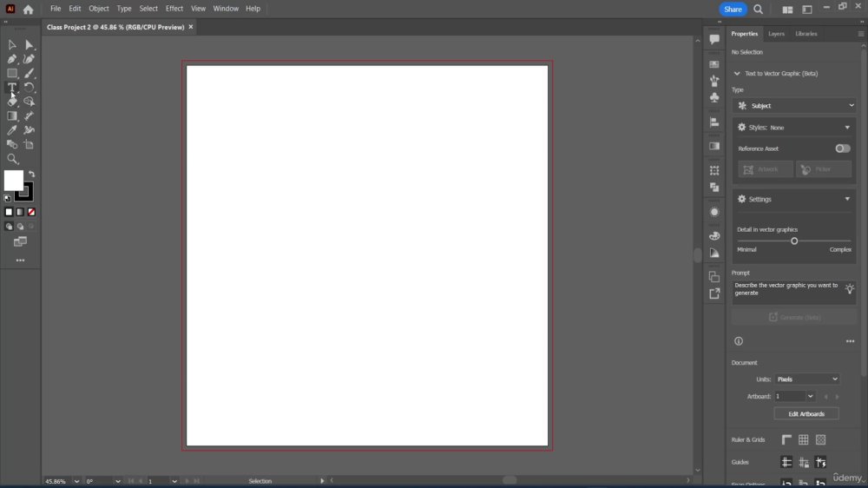Select the Shape Builder tool
Screen dimensions: 868x488
[x=29, y=102]
